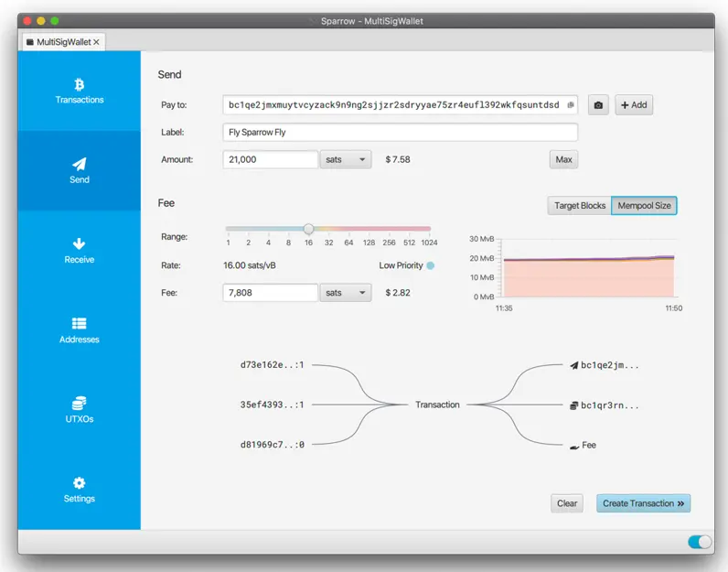
Task: Click the fee range slider handle
Action: tap(309, 229)
